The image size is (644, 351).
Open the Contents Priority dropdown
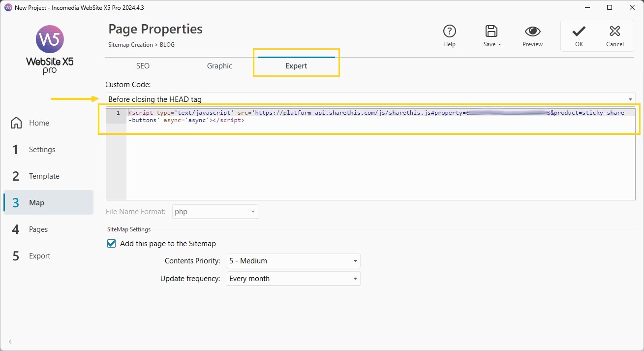click(294, 261)
